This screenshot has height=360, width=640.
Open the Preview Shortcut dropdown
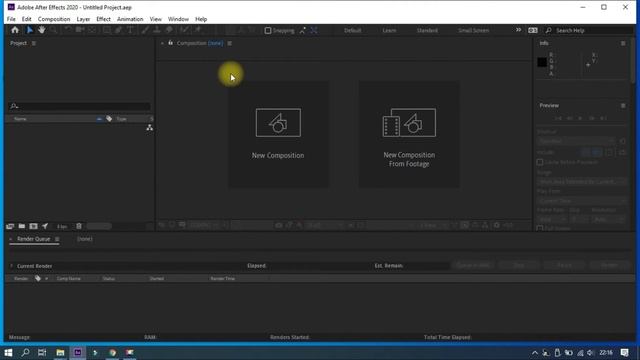click(x=576, y=141)
